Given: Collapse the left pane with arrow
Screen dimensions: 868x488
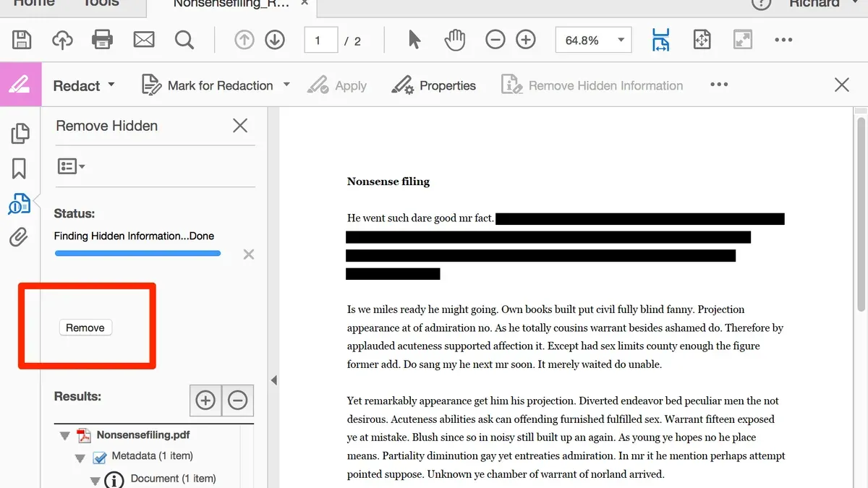Looking at the screenshot, I should click(x=273, y=380).
